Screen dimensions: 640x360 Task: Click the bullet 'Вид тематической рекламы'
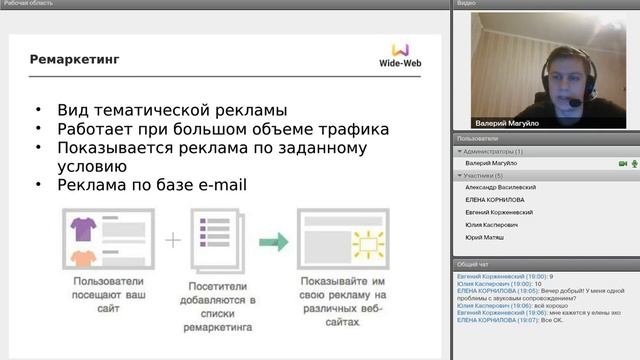[172, 110]
